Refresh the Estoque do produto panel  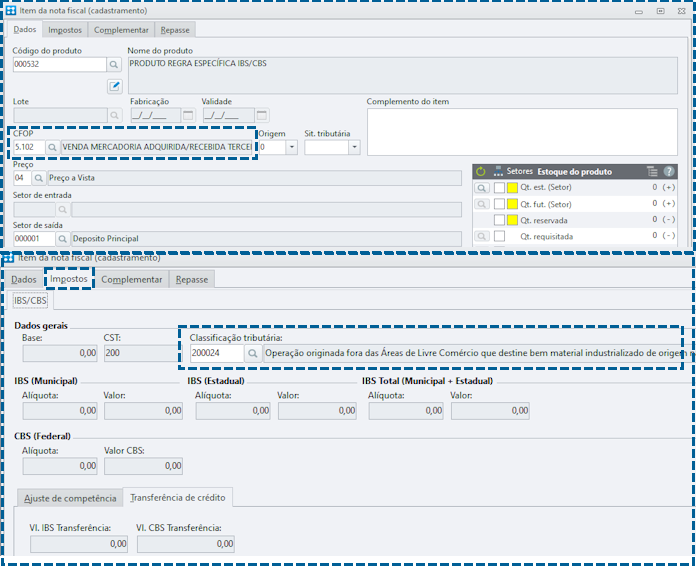(x=480, y=171)
